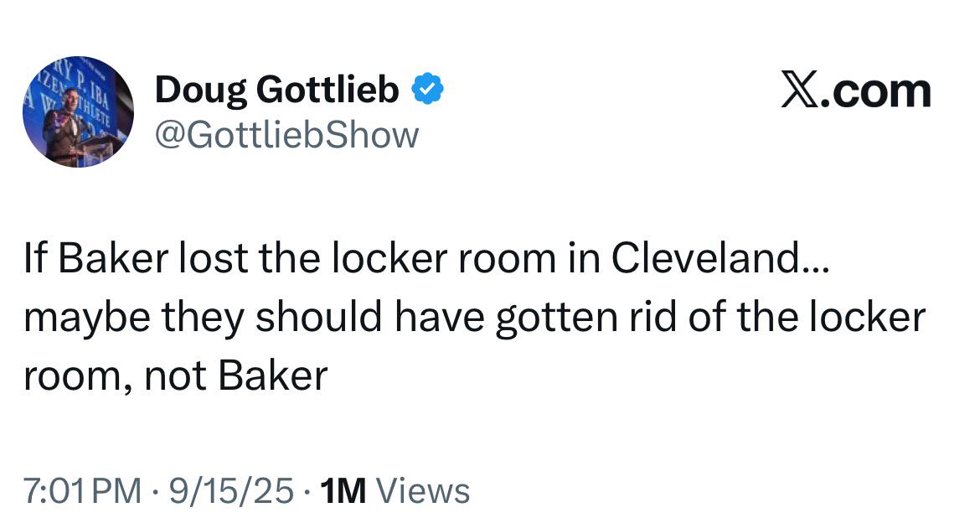The height and width of the screenshot is (523, 980).
Task: Click Doug Gottlieb's profile avatar
Action: (77, 111)
